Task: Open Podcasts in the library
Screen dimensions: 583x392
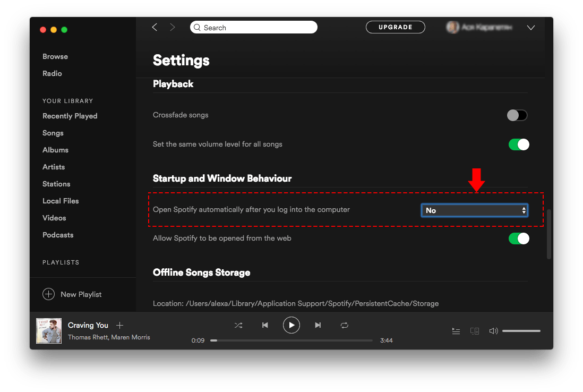Action: tap(58, 235)
